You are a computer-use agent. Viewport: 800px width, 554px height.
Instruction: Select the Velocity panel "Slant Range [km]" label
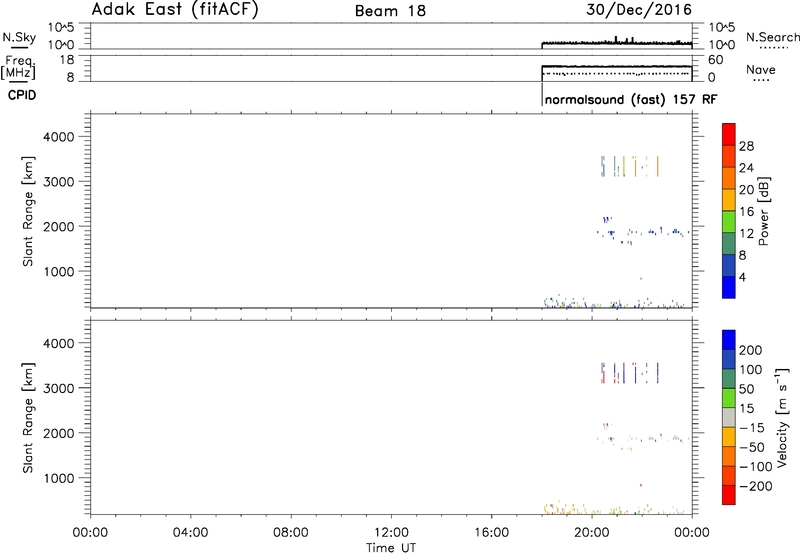pyautogui.click(x=28, y=418)
